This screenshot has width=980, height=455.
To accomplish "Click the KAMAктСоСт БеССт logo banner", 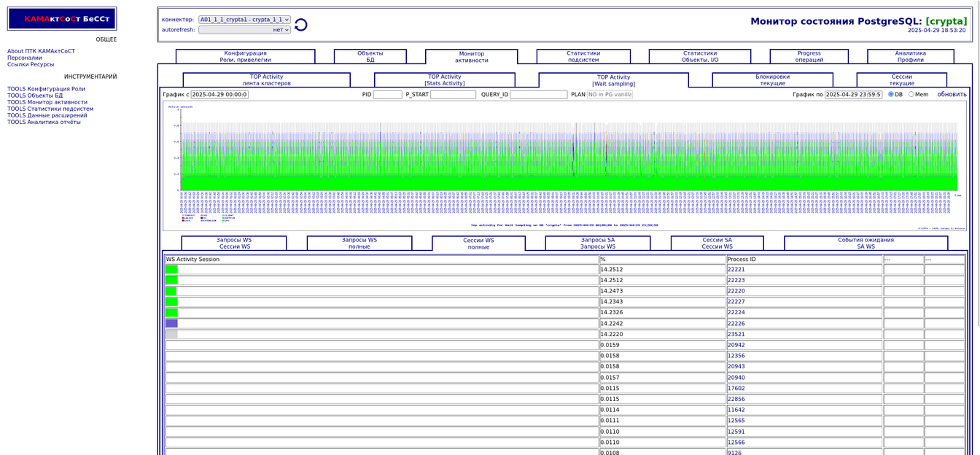I will 62,19.
